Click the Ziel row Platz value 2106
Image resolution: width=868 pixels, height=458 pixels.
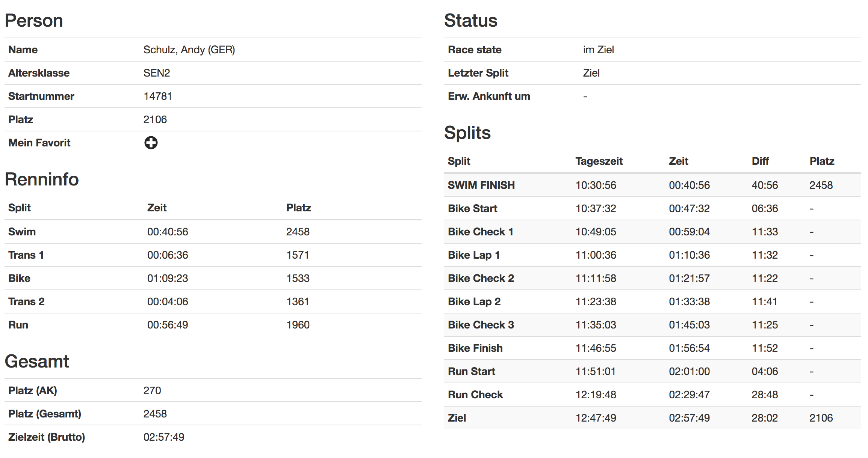[821, 418]
